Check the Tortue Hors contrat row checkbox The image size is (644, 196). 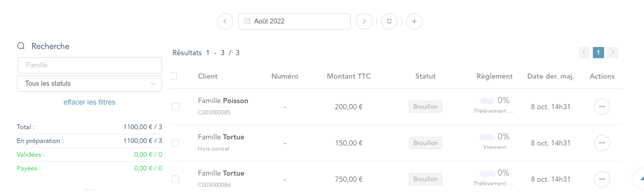pyautogui.click(x=175, y=143)
